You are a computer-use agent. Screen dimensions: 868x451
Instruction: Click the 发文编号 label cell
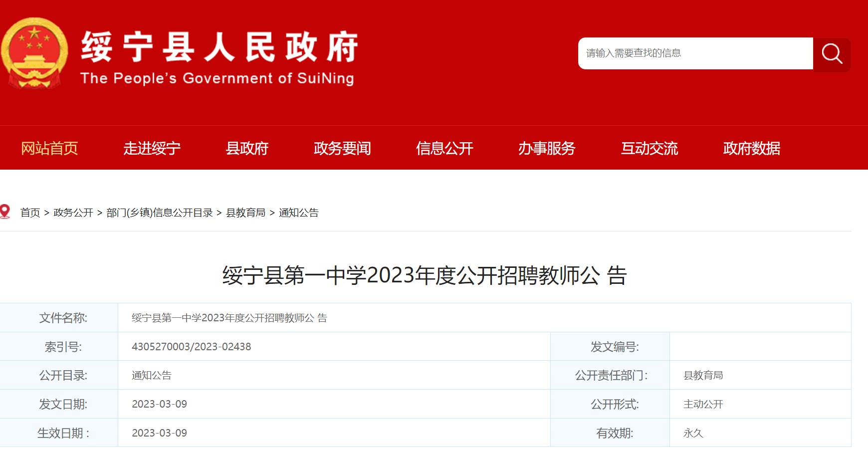tap(610, 347)
